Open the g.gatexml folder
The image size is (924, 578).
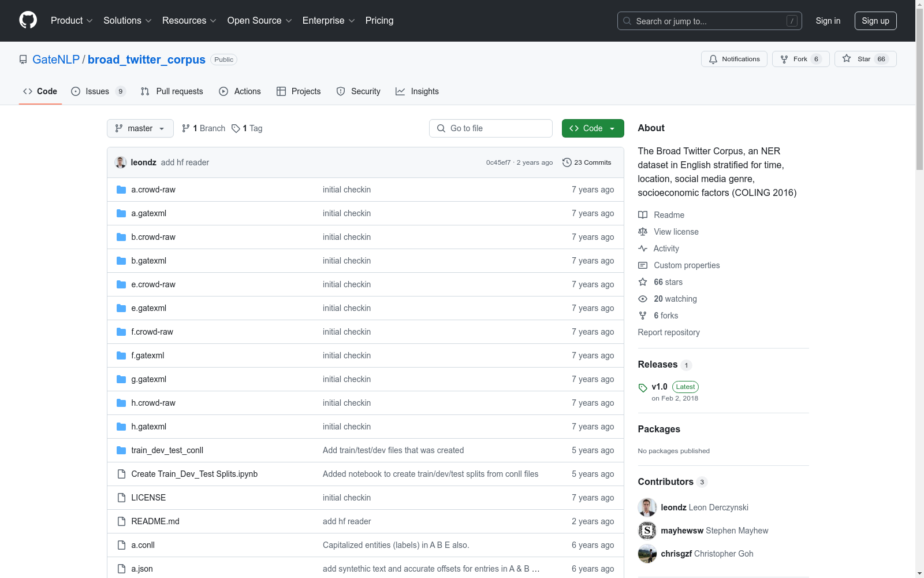[x=149, y=379]
